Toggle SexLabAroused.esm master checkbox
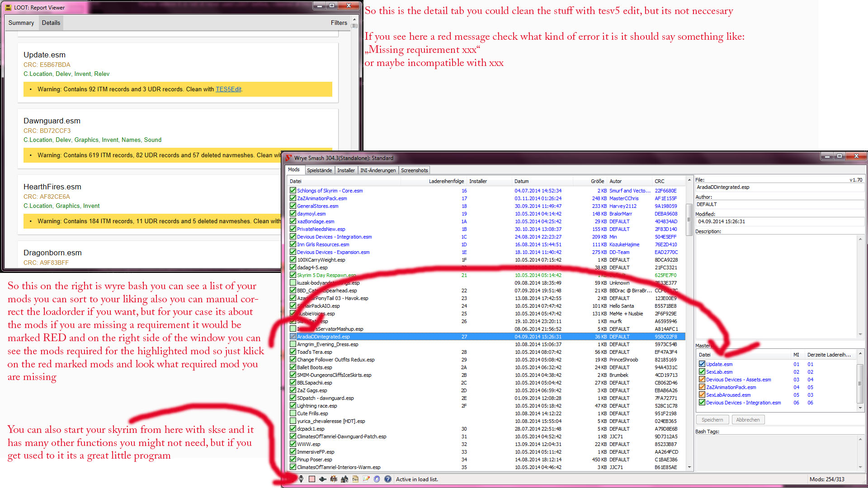The height and width of the screenshot is (488, 868). pos(702,395)
